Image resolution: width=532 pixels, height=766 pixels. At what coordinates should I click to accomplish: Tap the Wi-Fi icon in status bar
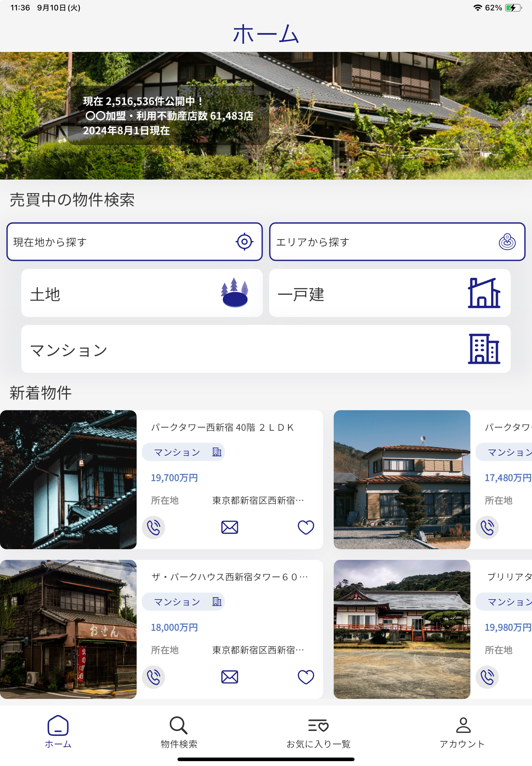click(x=478, y=8)
